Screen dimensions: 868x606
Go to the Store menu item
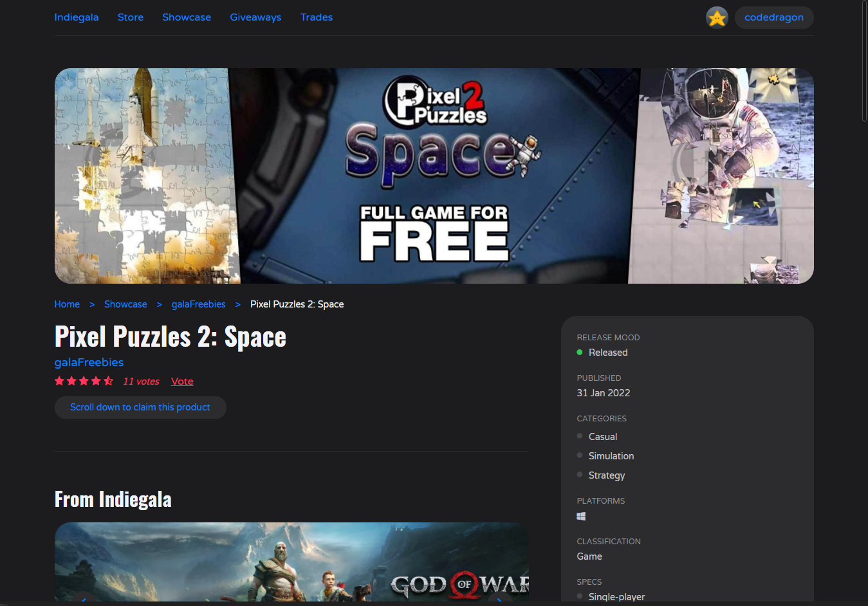[x=131, y=17]
